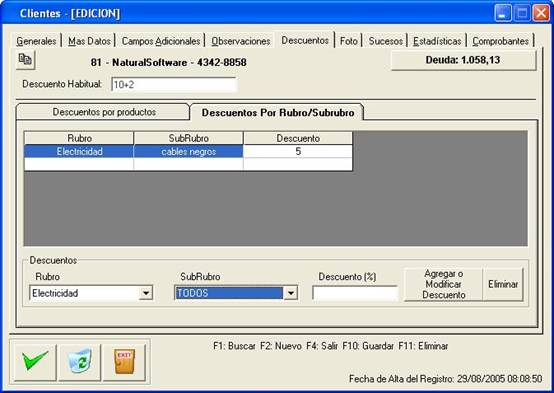Expand the SubRubro dropdown arrow
Image resolution: width=554 pixels, height=393 pixels.
pyautogui.click(x=290, y=293)
